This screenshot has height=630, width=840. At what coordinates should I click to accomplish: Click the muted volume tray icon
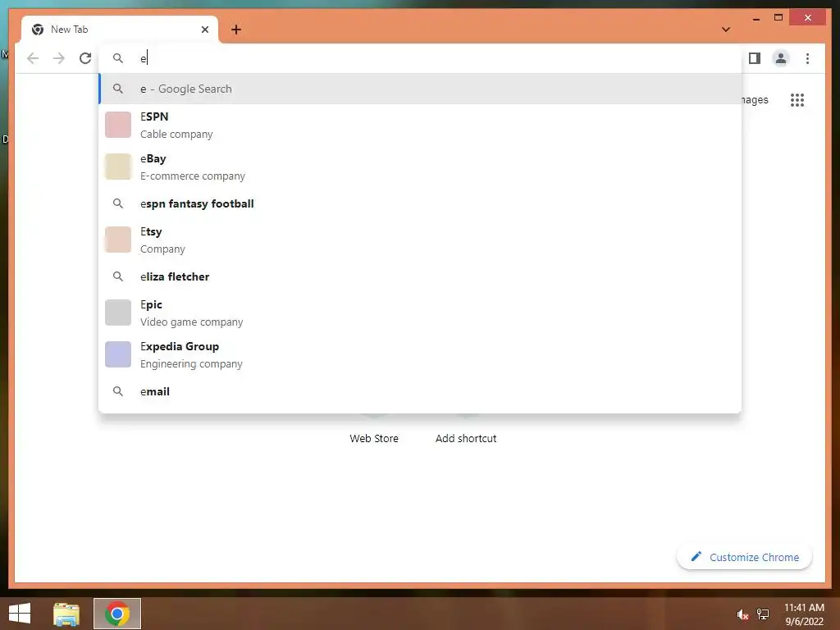point(742,614)
